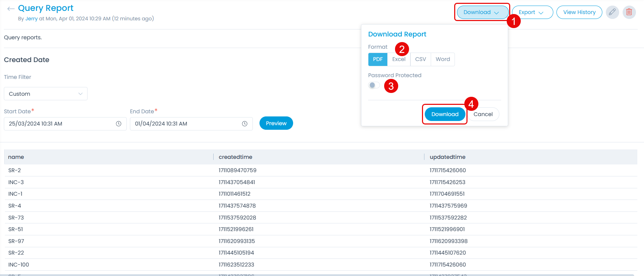Click the red trash delete icon
The image size is (644, 276).
[x=629, y=12]
